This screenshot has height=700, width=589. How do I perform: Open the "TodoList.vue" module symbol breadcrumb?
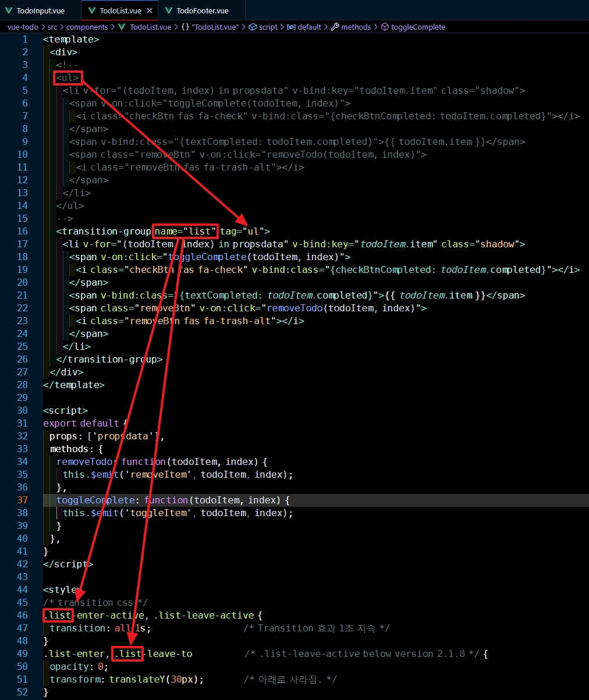click(215, 27)
